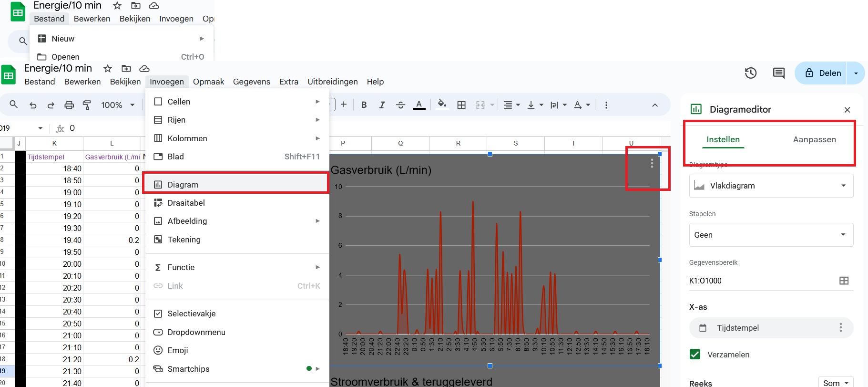The height and width of the screenshot is (387, 868).
Task: Click the K1:O1000 data range field
Action: 760,281
